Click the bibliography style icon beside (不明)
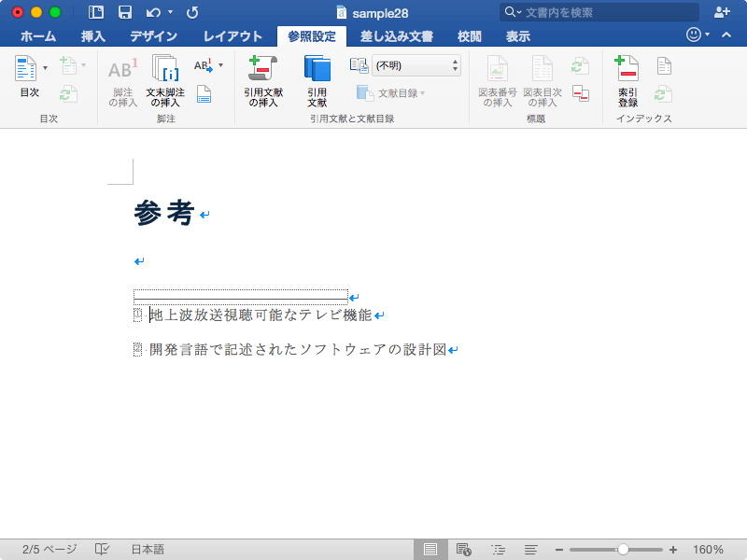Image resolution: width=747 pixels, height=560 pixels. pos(359,65)
